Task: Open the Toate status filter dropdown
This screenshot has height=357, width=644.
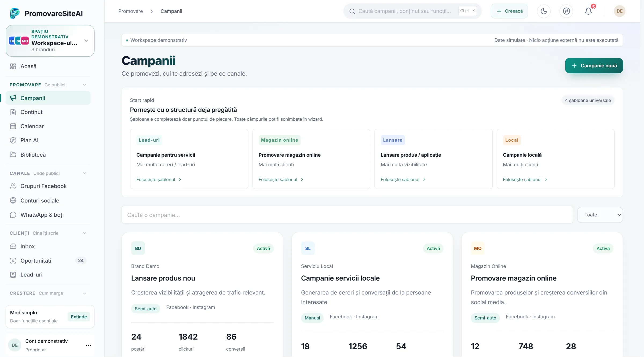Action: (x=600, y=215)
